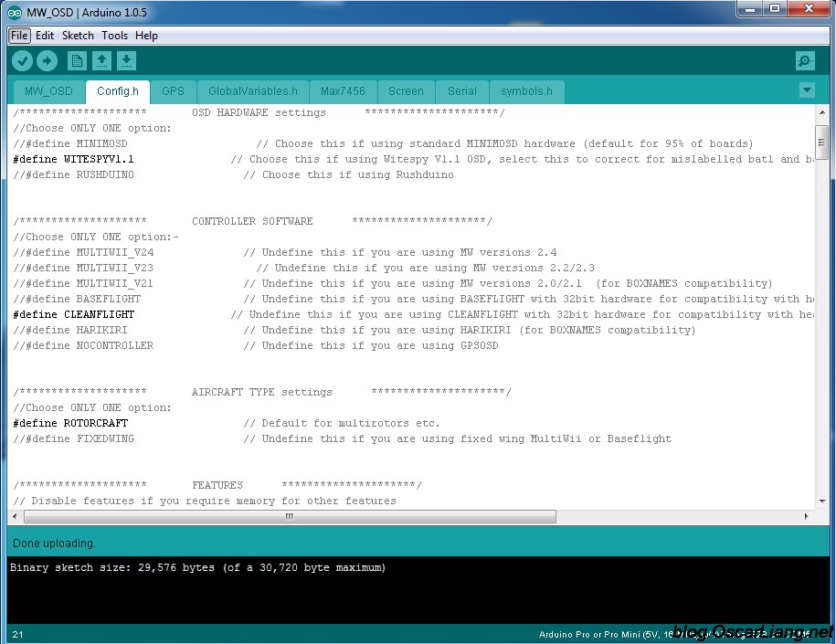
Task: Switch to the Max7456 tab
Action: 343,91
